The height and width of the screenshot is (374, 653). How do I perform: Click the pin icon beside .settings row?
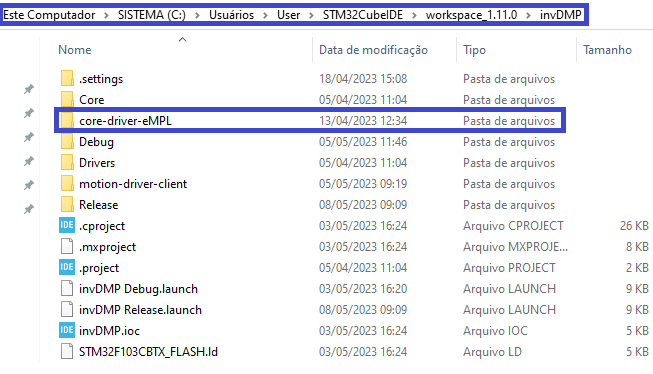pos(28,89)
